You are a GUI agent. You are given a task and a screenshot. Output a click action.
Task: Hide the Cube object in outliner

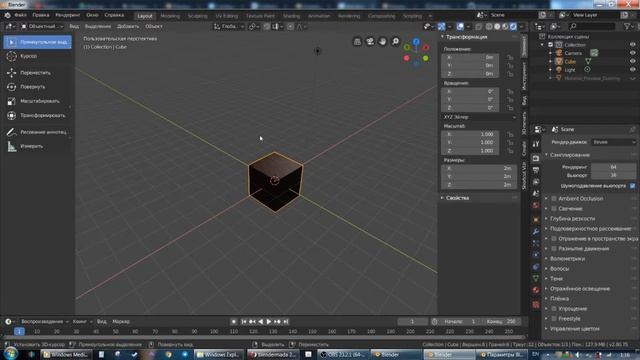pyautogui.click(x=632, y=61)
